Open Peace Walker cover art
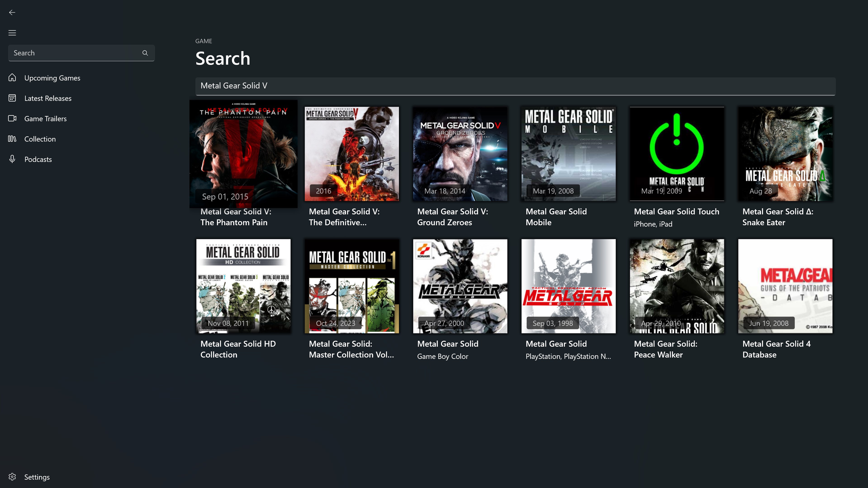 coord(677,286)
